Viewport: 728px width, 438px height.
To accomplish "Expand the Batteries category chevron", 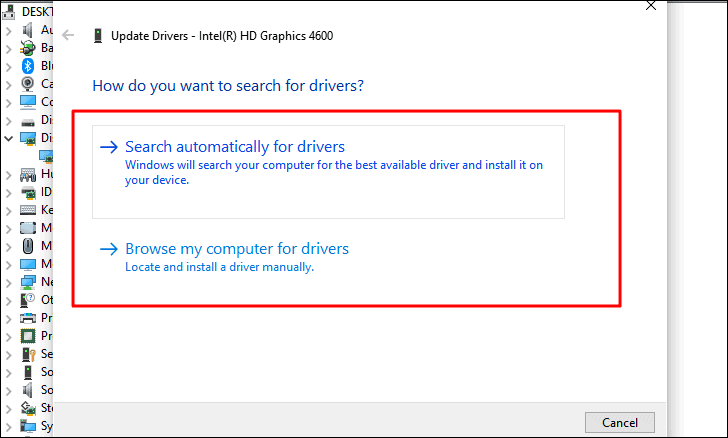I will (8, 49).
